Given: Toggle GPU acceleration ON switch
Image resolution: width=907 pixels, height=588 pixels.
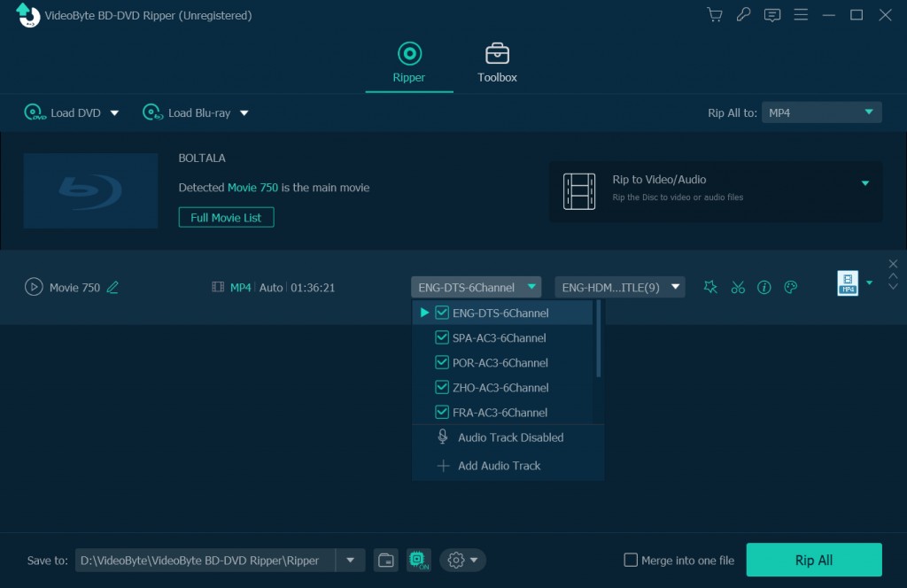Looking at the screenshot, I should click(417, 560).
